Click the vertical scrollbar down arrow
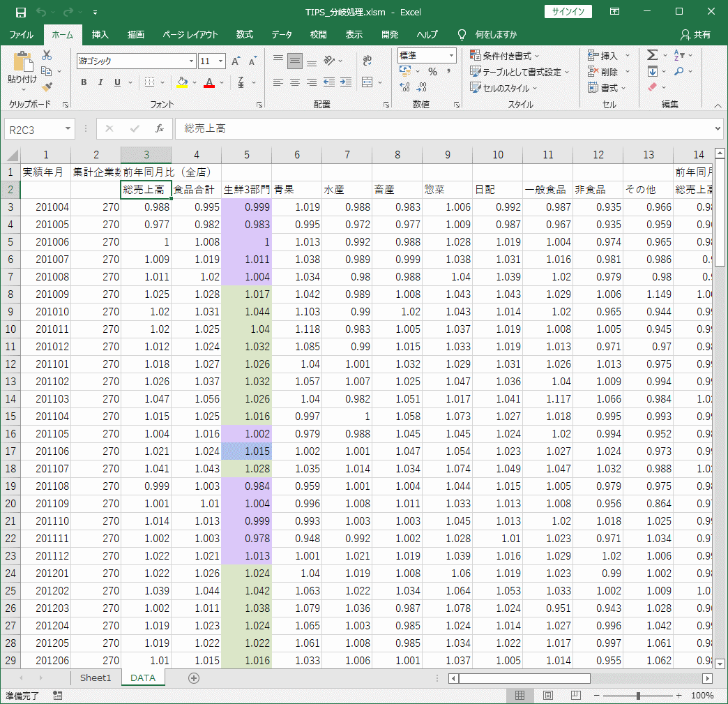The image size is (728, 704). (x=720, y=664)
